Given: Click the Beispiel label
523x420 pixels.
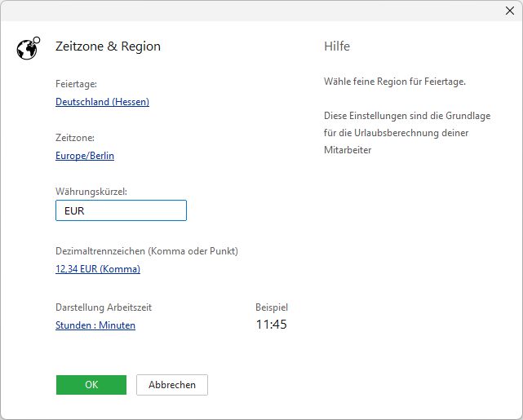Looking at the screenshot, I should 272,307.
